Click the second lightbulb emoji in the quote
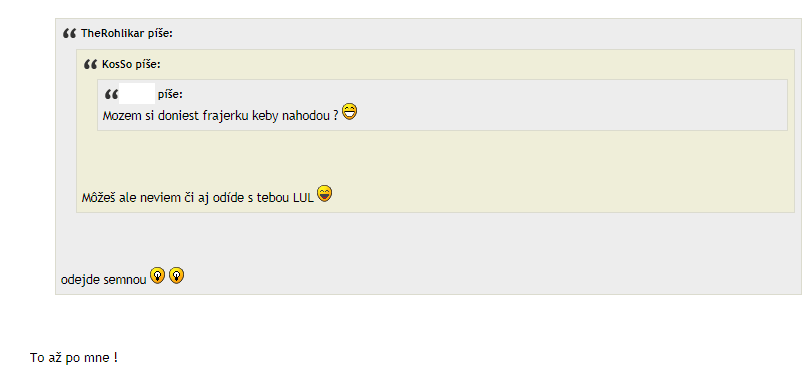 tap(177, 276)
